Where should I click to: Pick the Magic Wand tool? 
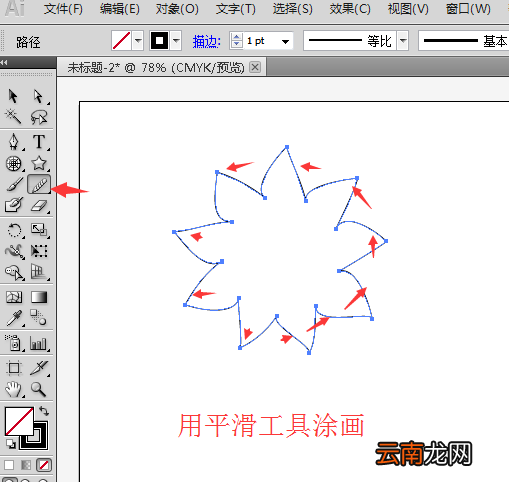(x=13, y=116)
